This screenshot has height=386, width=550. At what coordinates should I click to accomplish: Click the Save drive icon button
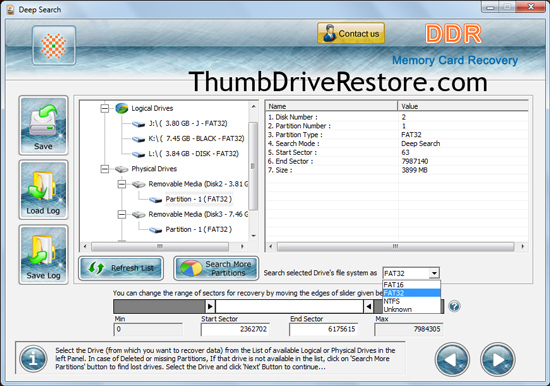pos(43,125)
